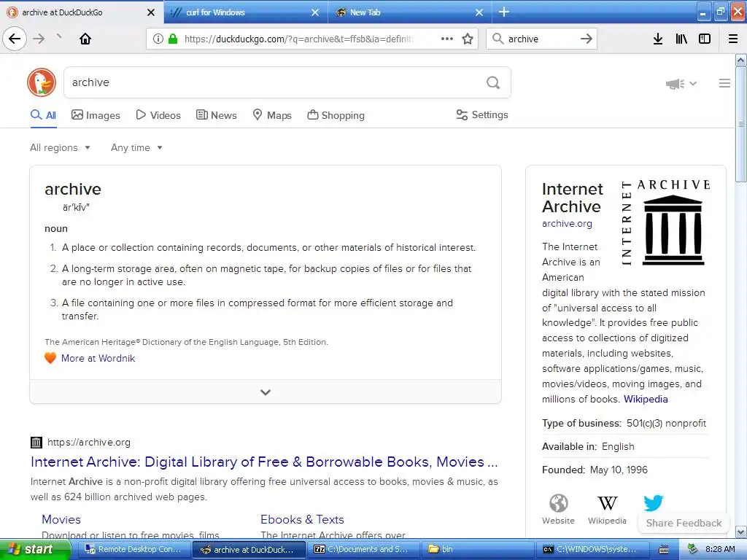Select the Videos search tab
Image resolution: width=747 pixels, height=560 pixels.
pos(158,115)
